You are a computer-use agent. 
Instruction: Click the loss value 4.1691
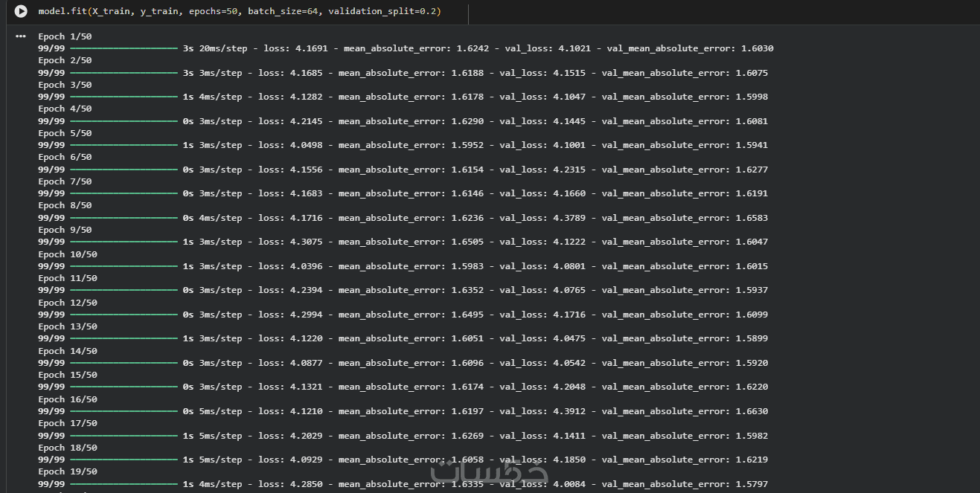312,48
